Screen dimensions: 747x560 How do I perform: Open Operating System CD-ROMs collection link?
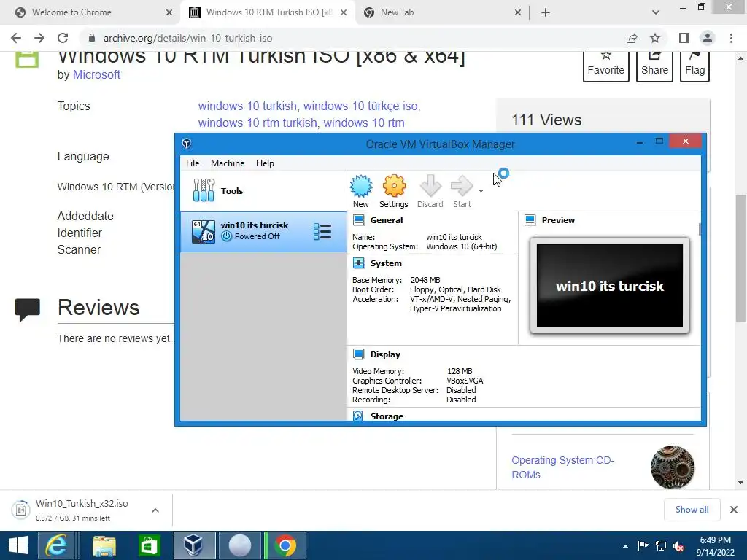(x=562, y=467)
